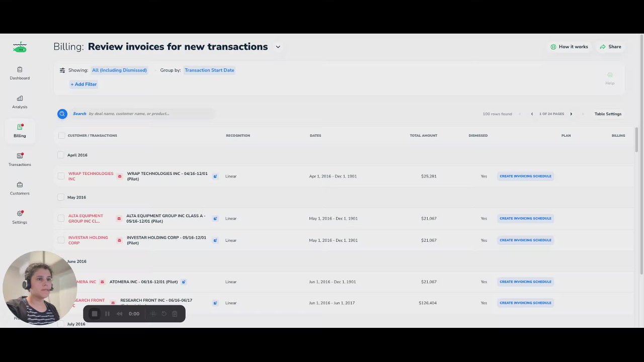The image size is (644, 362).
Task: Open Table Settings
Action: point(608,114)
